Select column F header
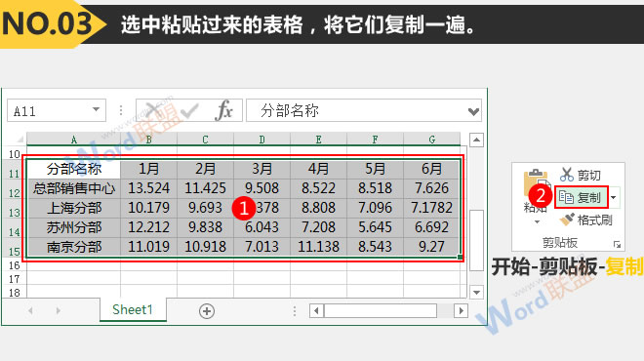This screenshot has height=361, width=644. pyautogui.click(x=376, y=140)
